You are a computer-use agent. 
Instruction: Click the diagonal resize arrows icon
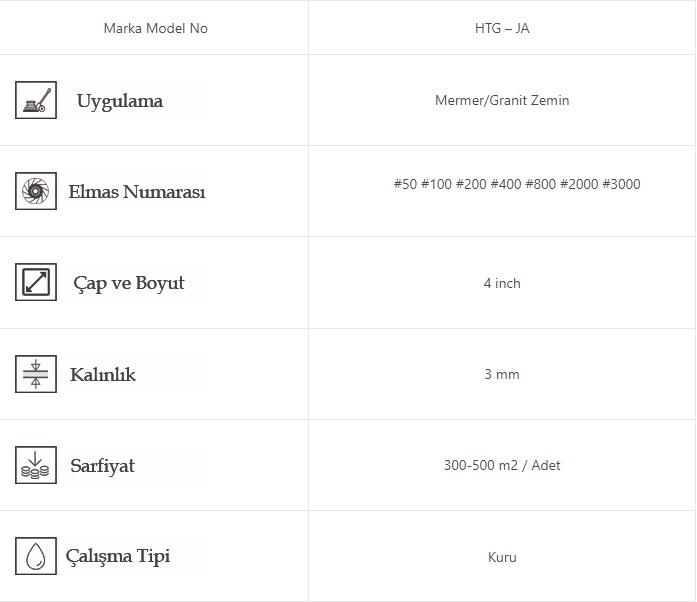click(x=36, y=282)
